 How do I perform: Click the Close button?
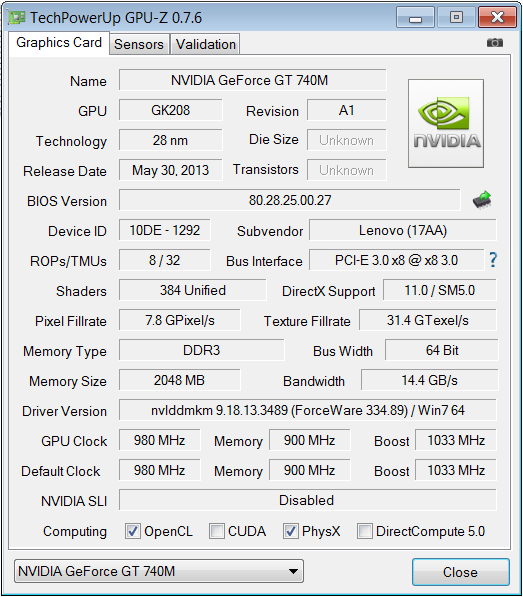pyautogui.click(x=461, y=572)
